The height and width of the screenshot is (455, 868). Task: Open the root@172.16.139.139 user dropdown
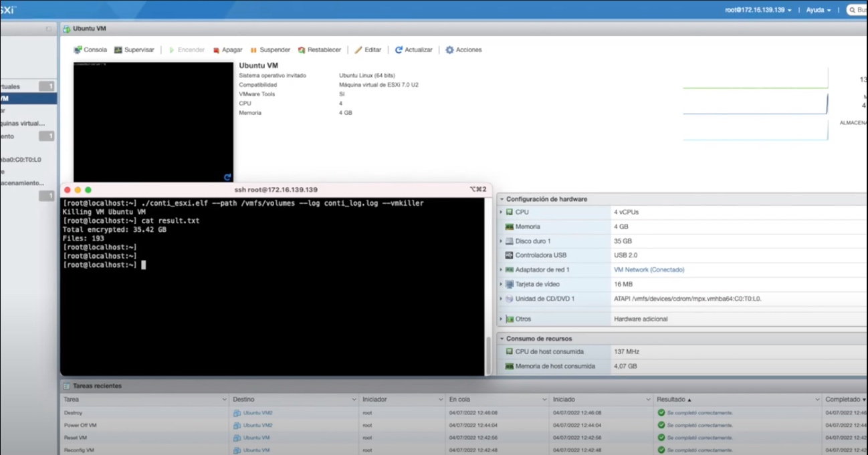tap(758, 10)
